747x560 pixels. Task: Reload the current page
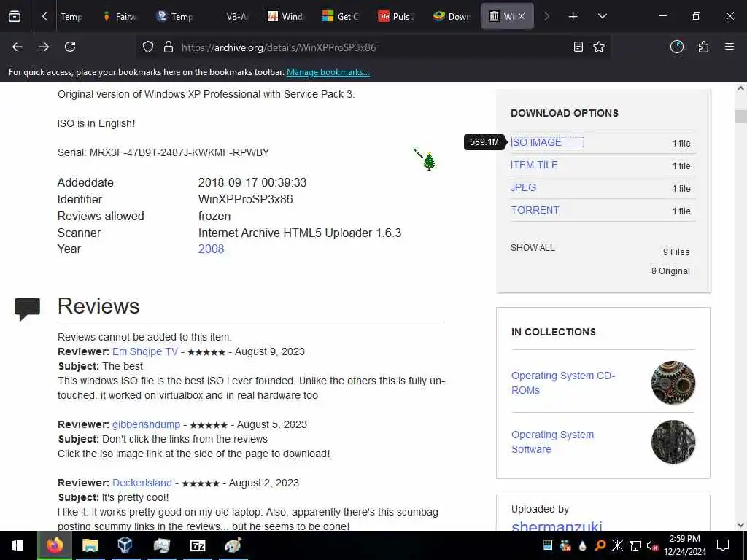coord(70,47)
